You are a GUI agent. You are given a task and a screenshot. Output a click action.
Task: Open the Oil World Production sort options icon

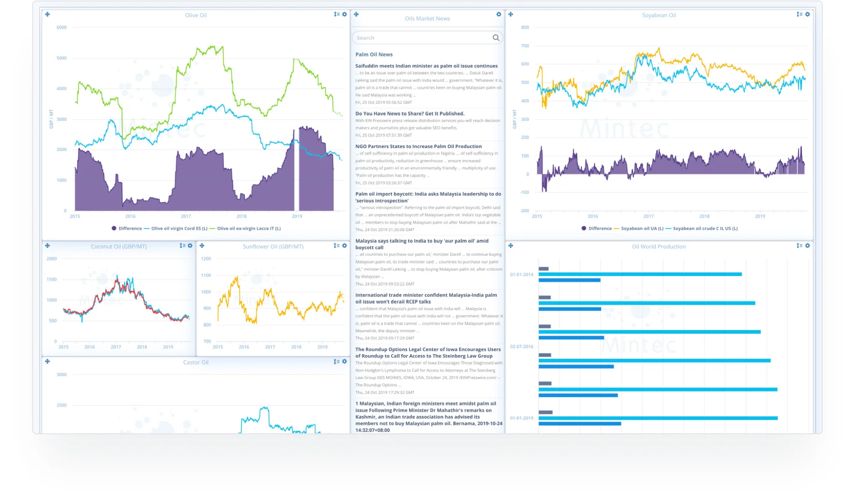[x=799, y=246]
